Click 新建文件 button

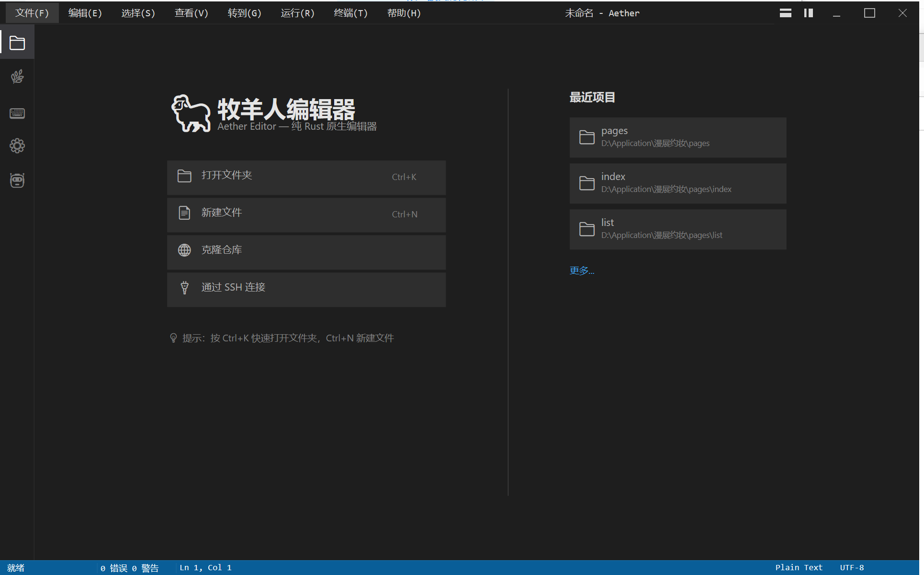[306, 214]
